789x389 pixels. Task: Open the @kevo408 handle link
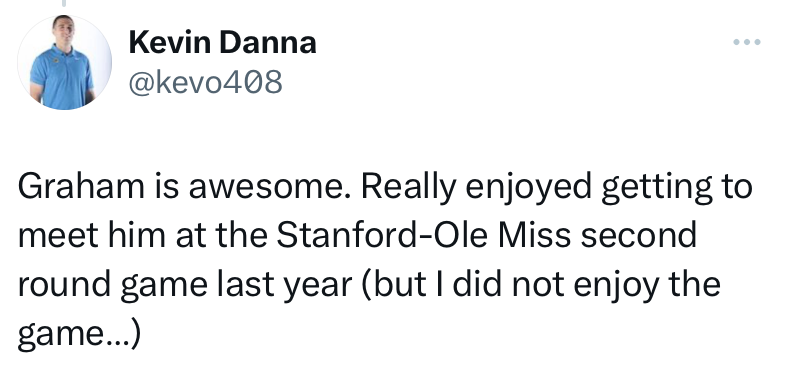205,82
